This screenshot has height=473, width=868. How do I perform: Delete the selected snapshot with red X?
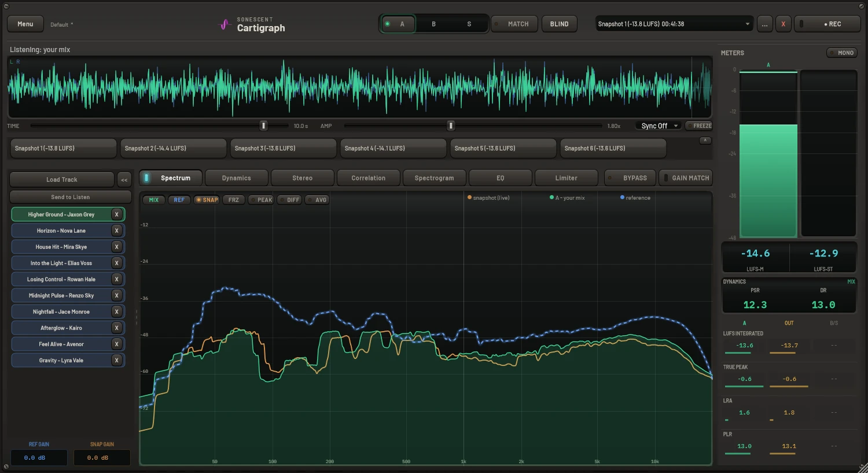pos(784,24)
